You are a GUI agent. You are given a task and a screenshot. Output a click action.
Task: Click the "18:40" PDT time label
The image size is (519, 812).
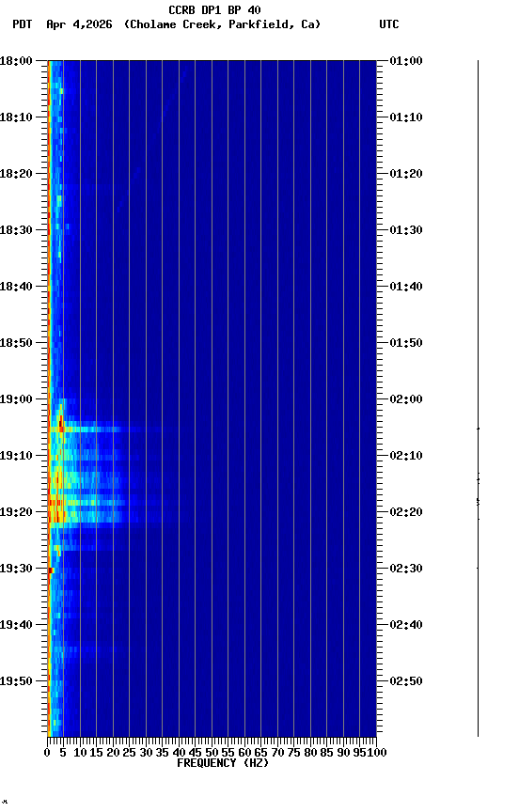click(x=16, y=287)
